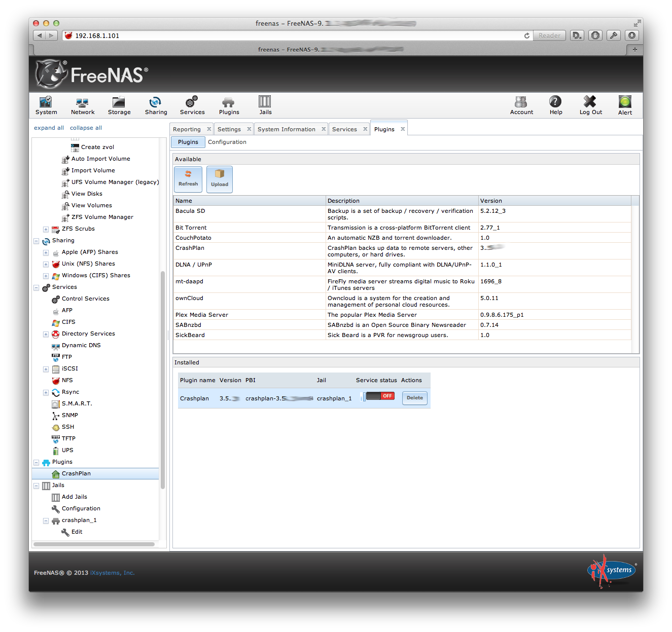Click the Log Out icon
The image size is (672, 632).
coord(591,105)
